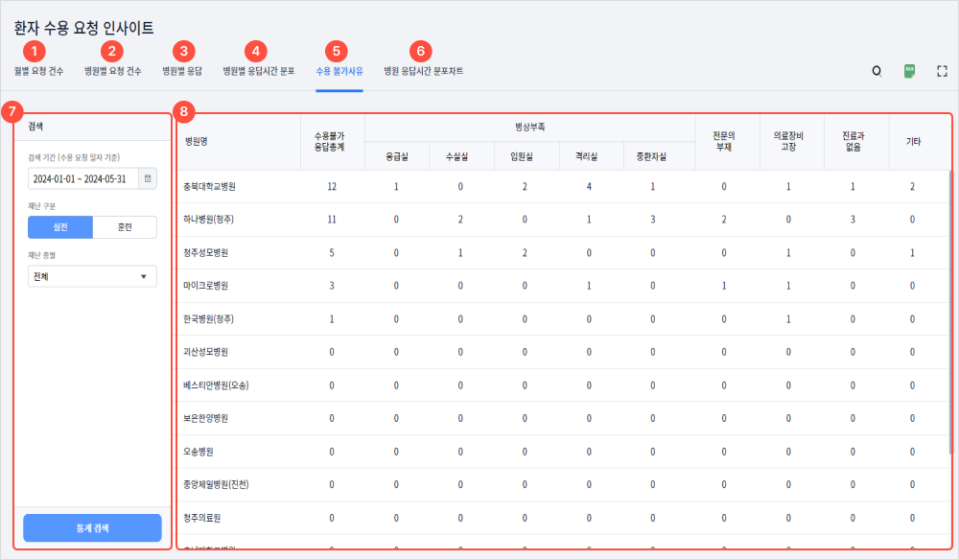Open the 월별 요청 건수 tab
The width and height of the screenshot is (959, 560).
[39, 71]
